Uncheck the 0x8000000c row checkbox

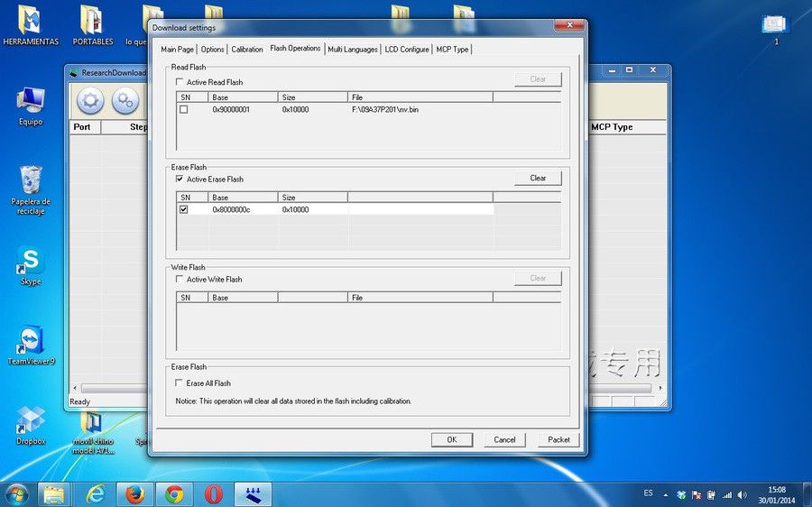click(183, 209)
